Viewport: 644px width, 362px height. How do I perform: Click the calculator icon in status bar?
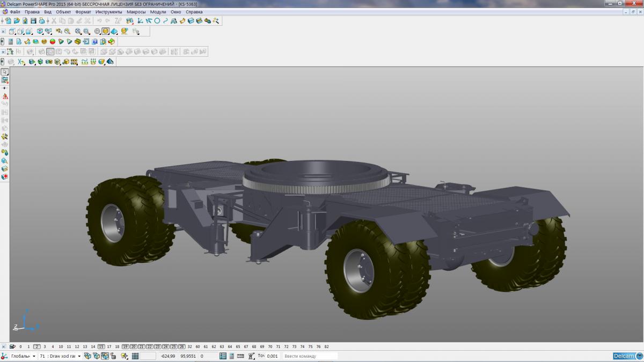coord(232,356)
